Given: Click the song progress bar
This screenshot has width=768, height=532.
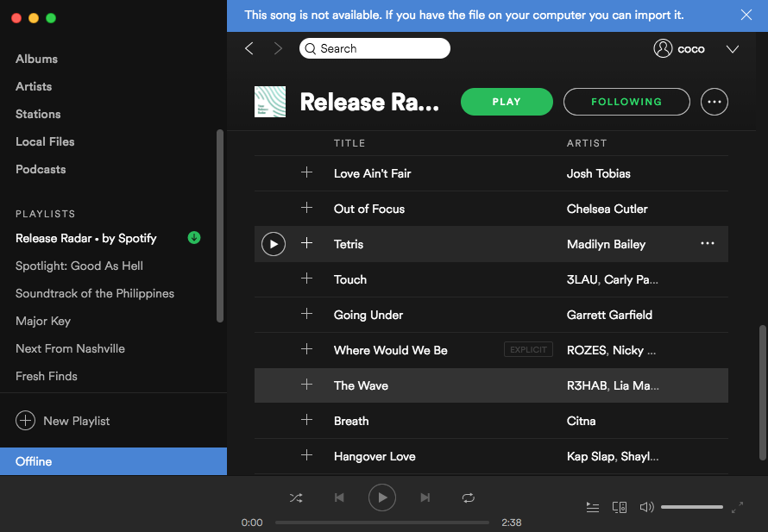Looking at the screenshot, I should pos(381,523).
